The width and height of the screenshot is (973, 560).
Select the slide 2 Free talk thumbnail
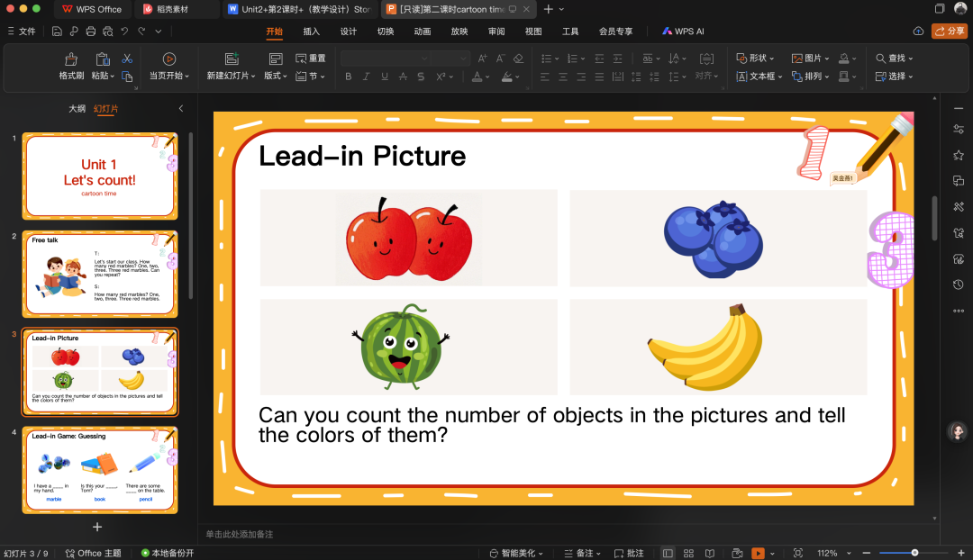coord(99,272)
